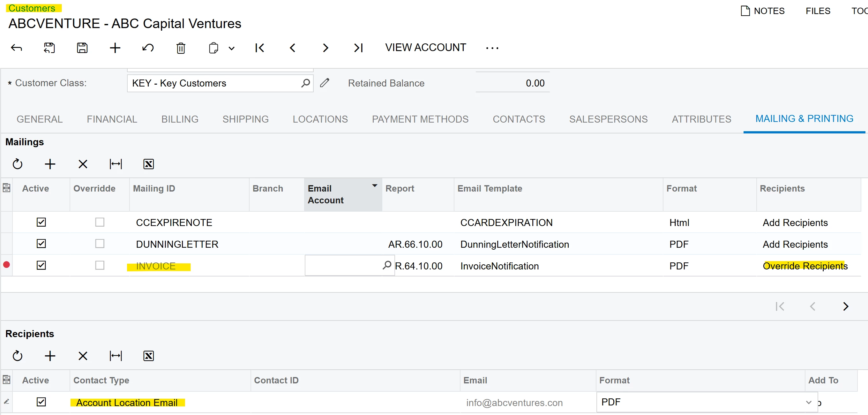The height and width of the screenshot is (415, 868).
Task: Click the Delete trash can icon
Action: 181,48
